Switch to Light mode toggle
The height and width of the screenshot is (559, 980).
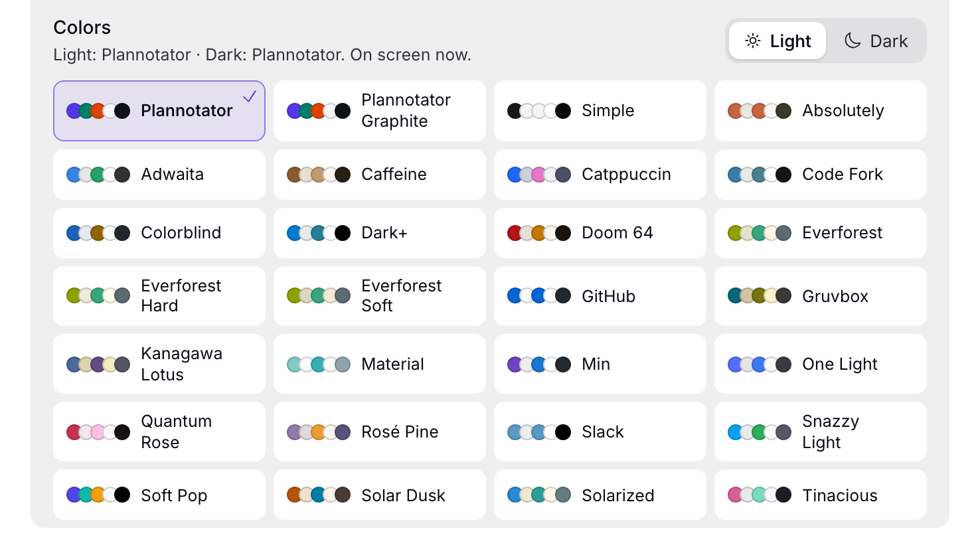[x=777, y=40]
